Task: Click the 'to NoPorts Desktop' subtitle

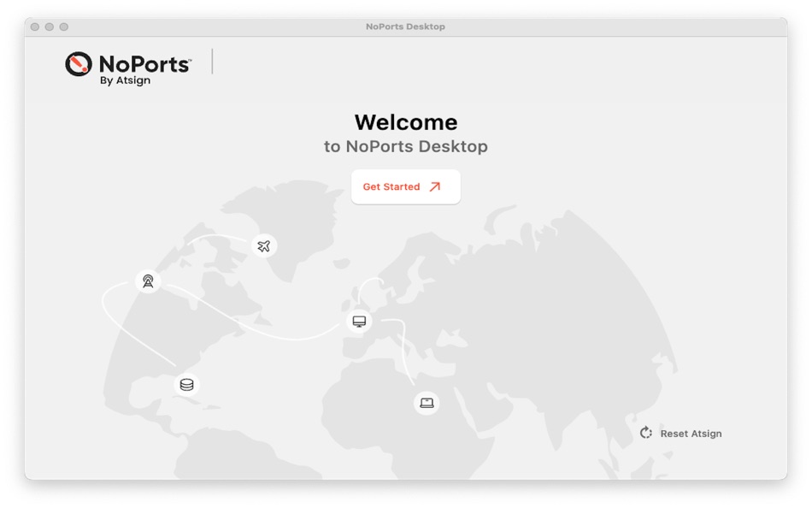Action: [x=405, y=146]
